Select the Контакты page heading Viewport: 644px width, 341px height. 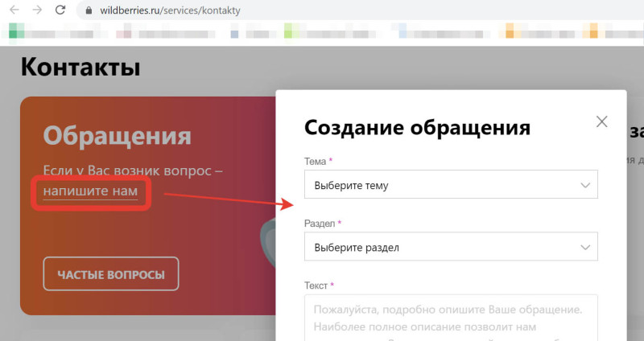pos(80,67)
